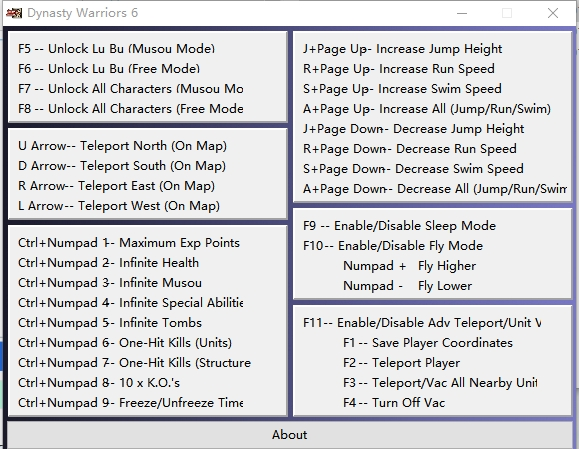Click Enable/Disable Fly Mode line
The width and height of the screenshot is (579, 449).
click(x=393, y=246)
